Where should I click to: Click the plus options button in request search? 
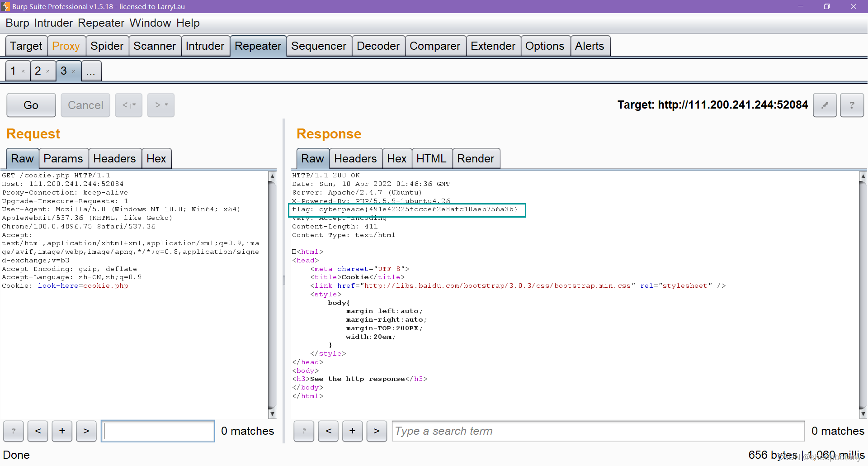[62, 431]
